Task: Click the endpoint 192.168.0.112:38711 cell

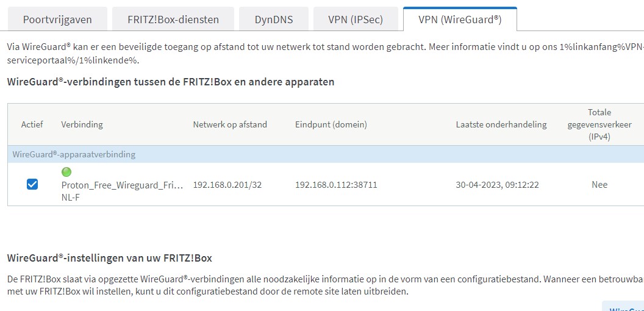Action: click(x=336, y=185)
